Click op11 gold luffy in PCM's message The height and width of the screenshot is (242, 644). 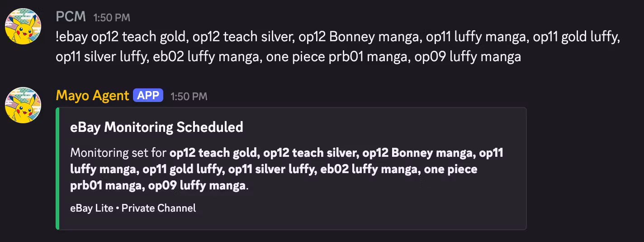(575, 37)
